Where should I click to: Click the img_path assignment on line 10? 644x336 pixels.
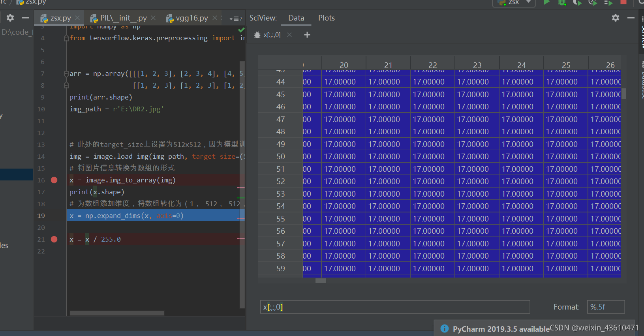point(116,109)
